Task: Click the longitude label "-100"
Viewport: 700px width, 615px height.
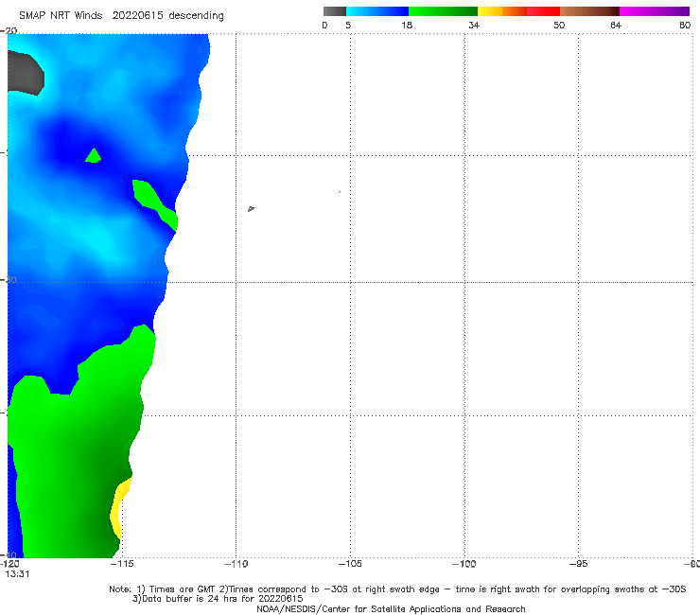Action: click(464, 564)
